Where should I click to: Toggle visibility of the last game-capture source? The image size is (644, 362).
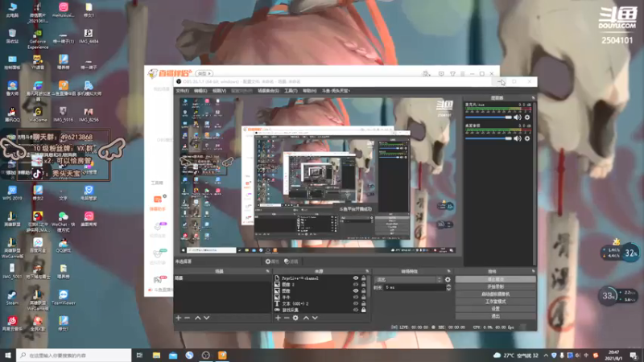356,310
